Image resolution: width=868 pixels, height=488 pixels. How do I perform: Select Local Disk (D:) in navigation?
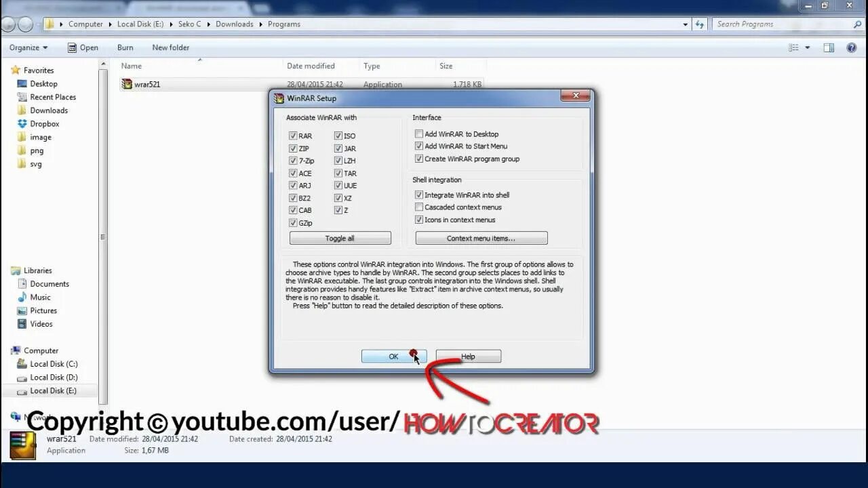coord(54,378)
